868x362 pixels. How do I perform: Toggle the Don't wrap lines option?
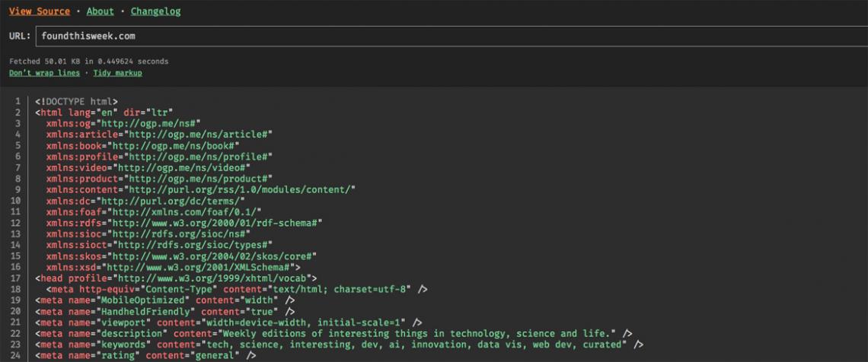44,73
